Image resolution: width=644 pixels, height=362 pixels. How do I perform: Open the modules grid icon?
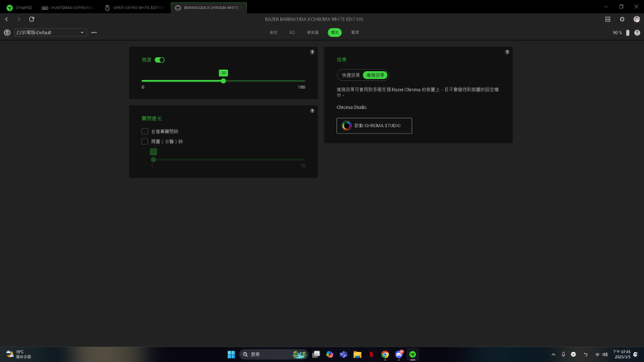point(608,19)
